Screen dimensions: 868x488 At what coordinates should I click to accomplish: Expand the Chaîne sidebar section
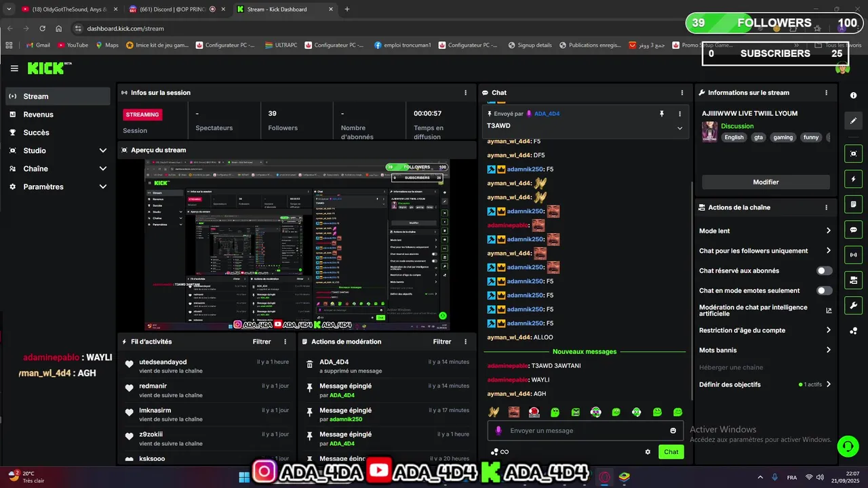pos(103,169)
